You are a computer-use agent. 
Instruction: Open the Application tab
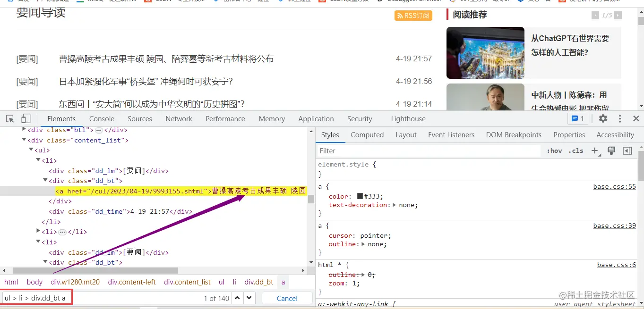[316, 119]
